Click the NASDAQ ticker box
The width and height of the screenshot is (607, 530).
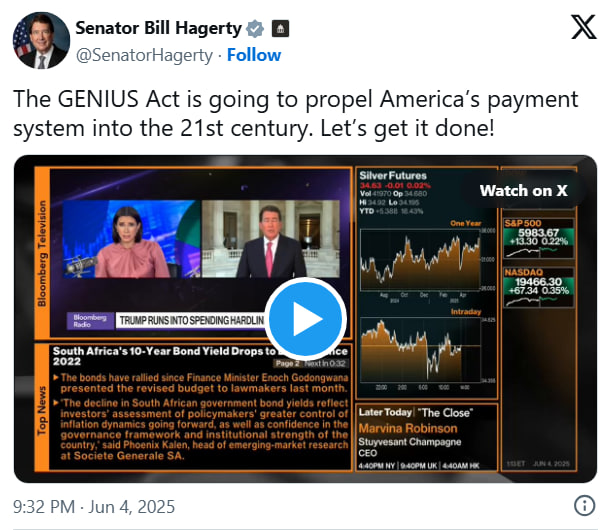click(538, 287)
